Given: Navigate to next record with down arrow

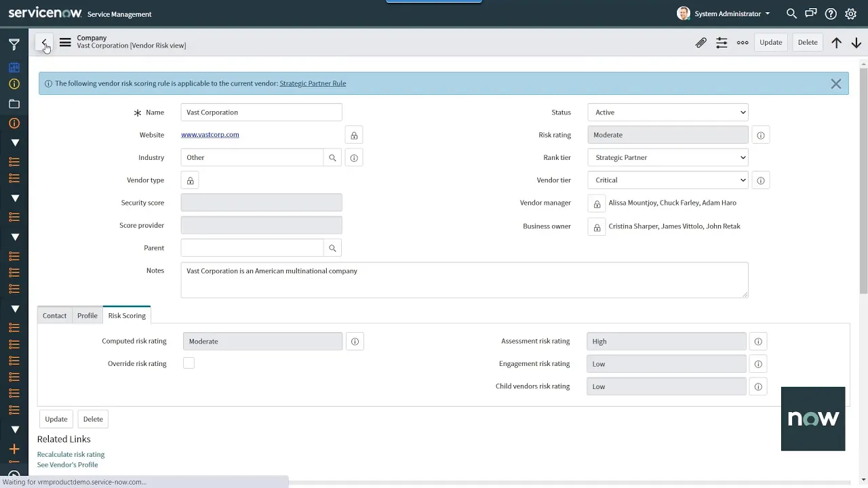Looking at the screenshot, I should [856, 42].
